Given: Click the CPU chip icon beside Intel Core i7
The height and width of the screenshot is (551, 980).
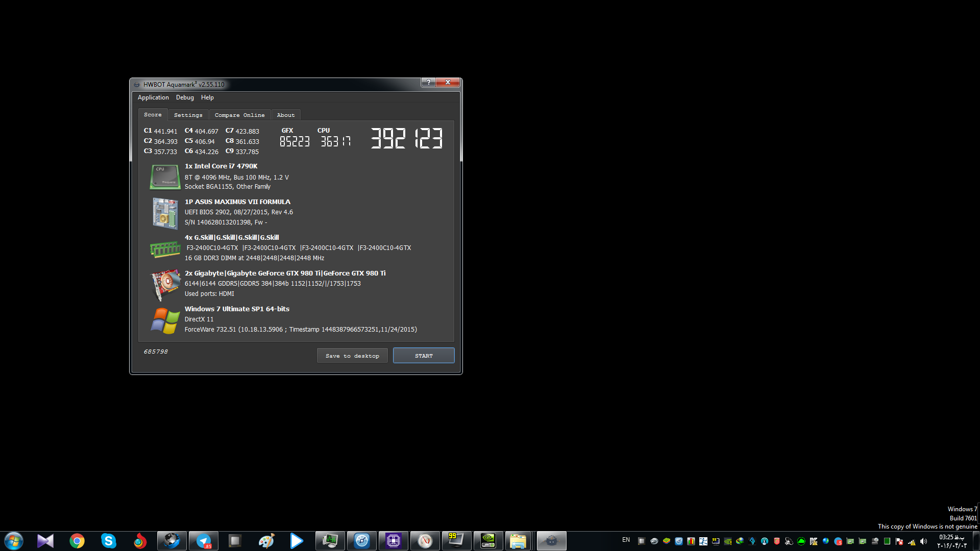Looking at the screenshot, I should pos(165,177).
